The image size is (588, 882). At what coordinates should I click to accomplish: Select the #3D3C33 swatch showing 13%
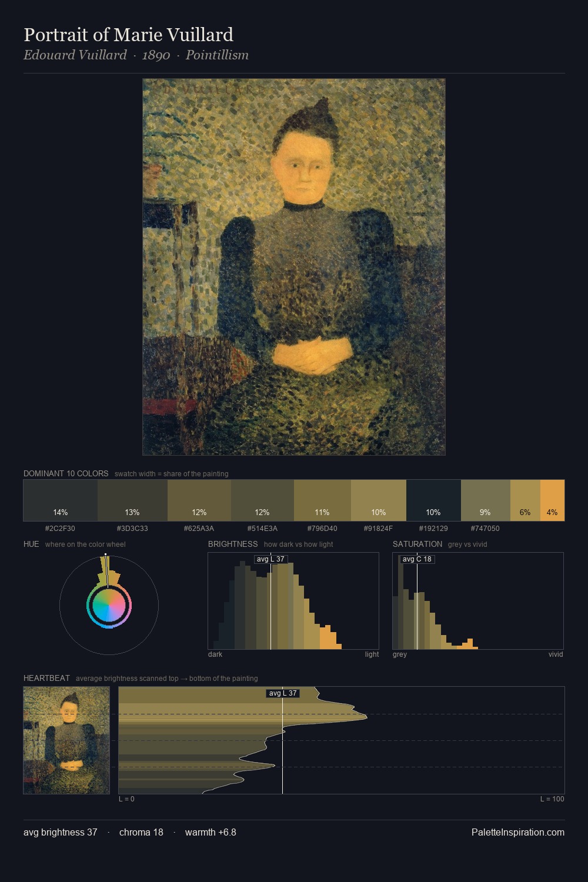pyautogui.click(x=132, y=500)
